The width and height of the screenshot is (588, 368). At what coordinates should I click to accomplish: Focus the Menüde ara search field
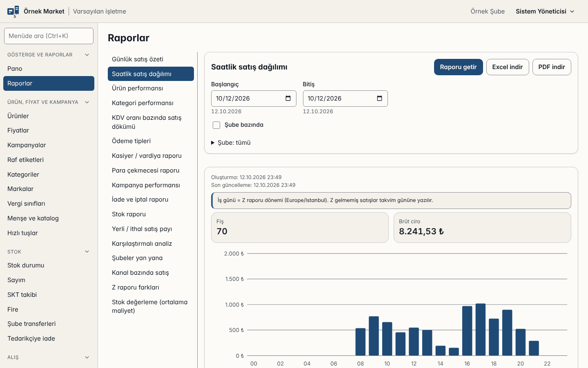[x=49, y=36]
